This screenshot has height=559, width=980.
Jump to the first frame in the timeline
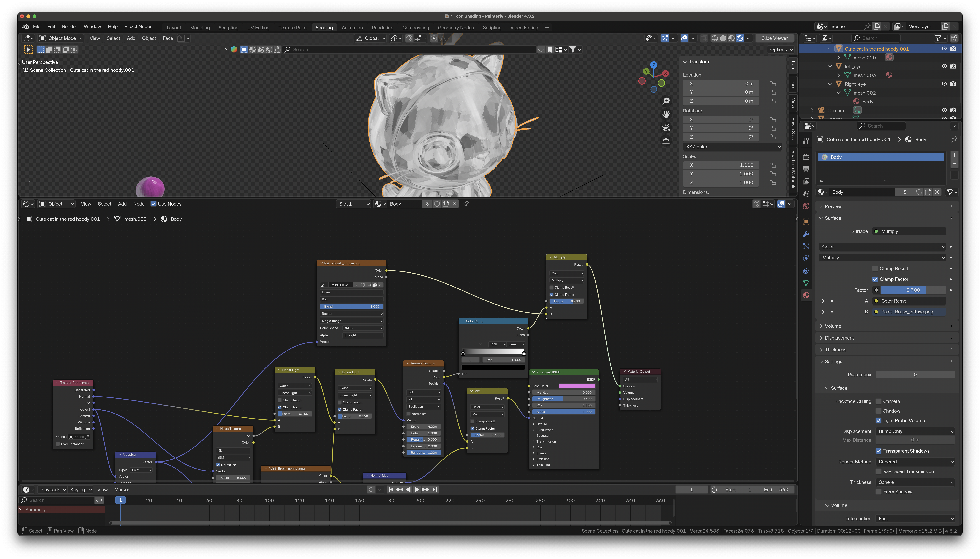tap(391, 490)
